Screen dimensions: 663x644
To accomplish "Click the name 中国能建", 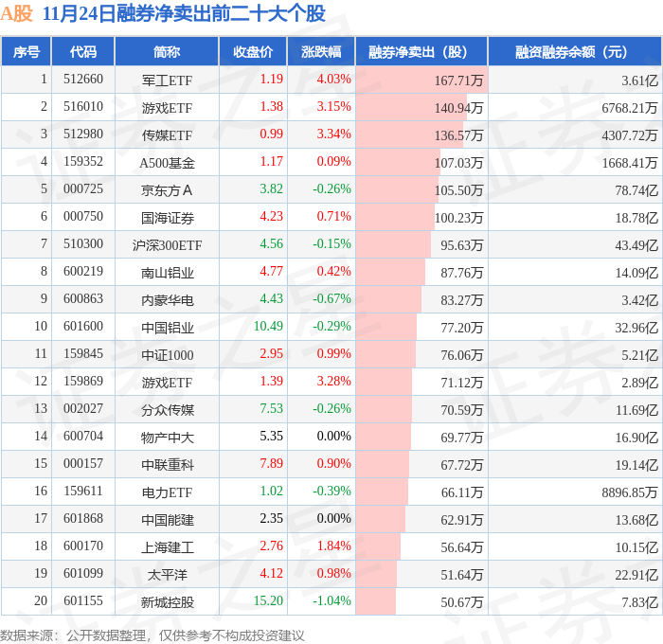I will click(168, 520).
